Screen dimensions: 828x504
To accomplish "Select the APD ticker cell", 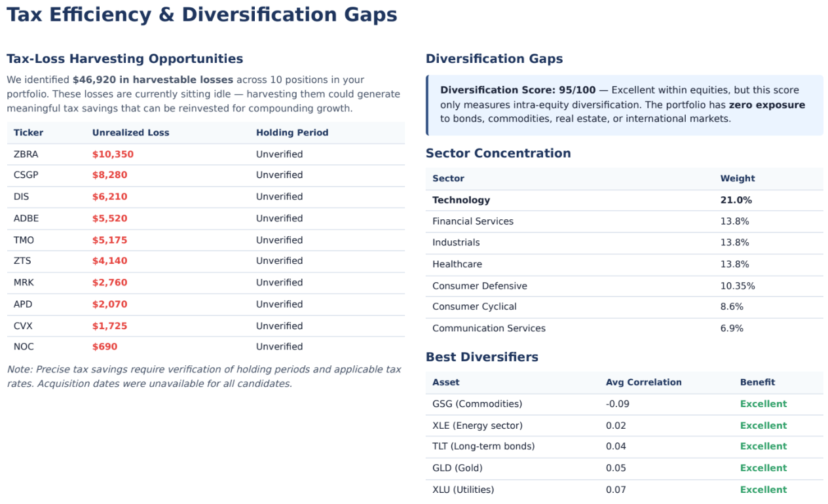I will point(23,304).
